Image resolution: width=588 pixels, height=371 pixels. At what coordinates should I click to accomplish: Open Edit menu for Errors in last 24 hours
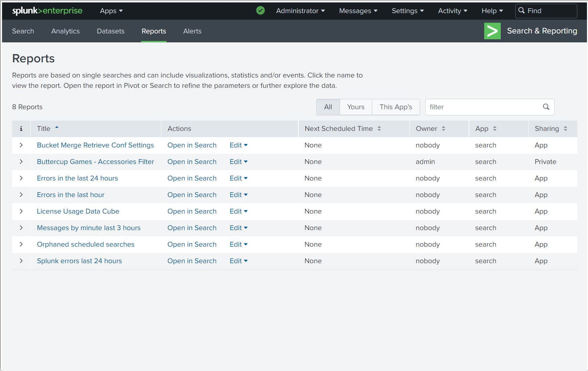(239, 178)
